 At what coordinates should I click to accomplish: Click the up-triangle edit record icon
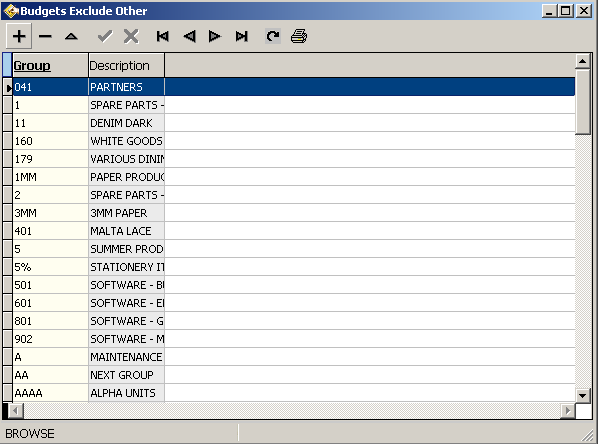click(x=71, y=36)
